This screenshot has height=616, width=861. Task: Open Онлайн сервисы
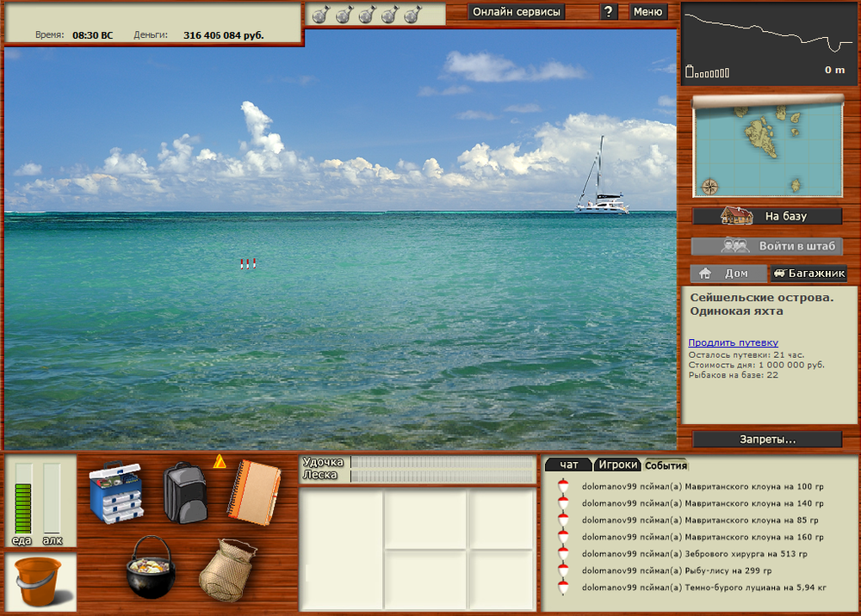click(x=516, y=11)
